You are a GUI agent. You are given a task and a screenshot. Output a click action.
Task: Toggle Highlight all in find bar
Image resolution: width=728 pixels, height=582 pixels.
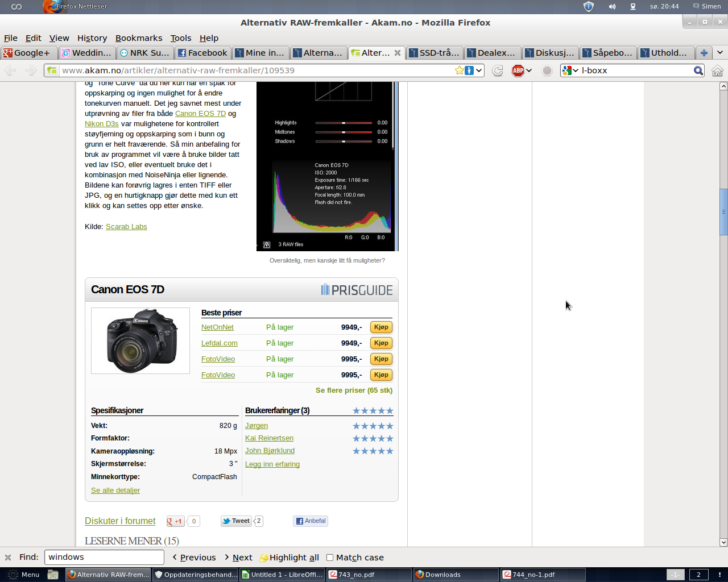coord(289,558)
